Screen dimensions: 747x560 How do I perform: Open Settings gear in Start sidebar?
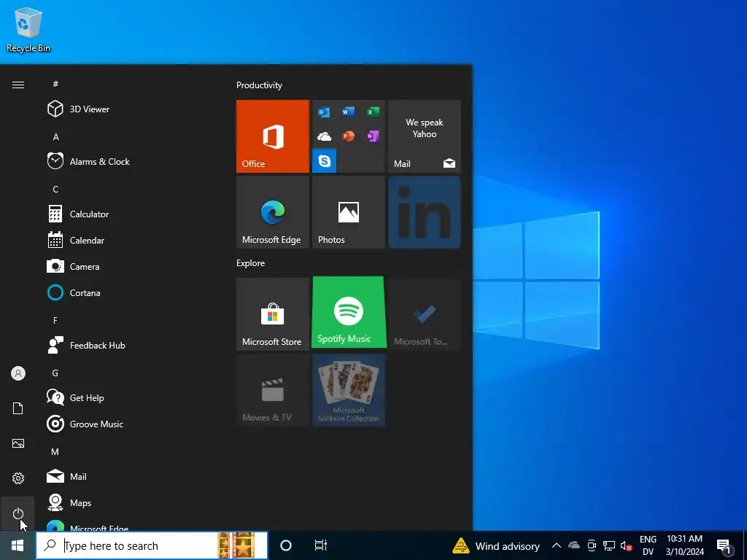pyautogui.click(x=18, y=478)
